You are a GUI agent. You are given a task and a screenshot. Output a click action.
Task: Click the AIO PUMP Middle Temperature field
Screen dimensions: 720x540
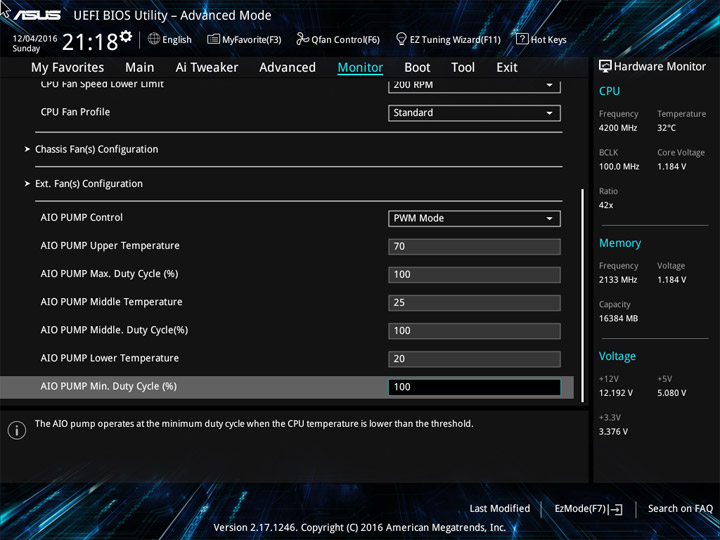pyautogui.click(x=474, y=303)
